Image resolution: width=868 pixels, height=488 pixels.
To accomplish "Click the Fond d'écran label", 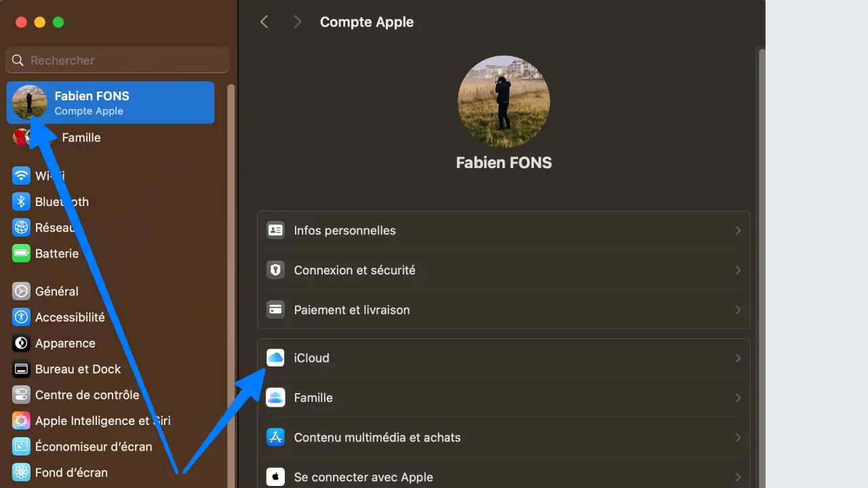I will pos(71,472).
